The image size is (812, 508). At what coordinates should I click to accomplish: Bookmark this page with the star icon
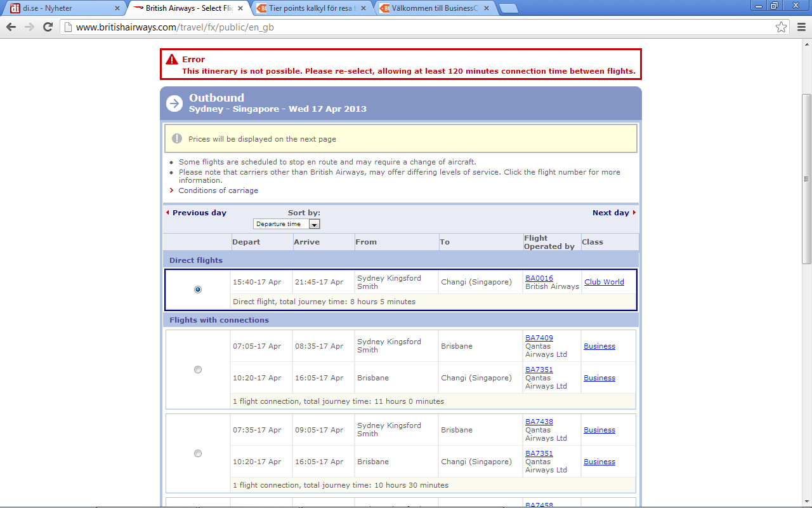[782, 27]
